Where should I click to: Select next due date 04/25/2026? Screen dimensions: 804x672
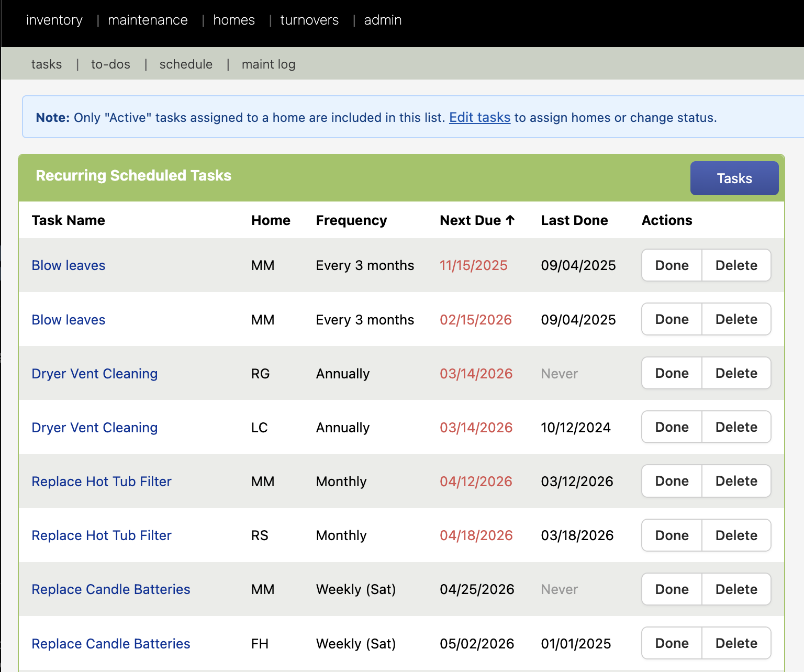[x=477, y=589]
